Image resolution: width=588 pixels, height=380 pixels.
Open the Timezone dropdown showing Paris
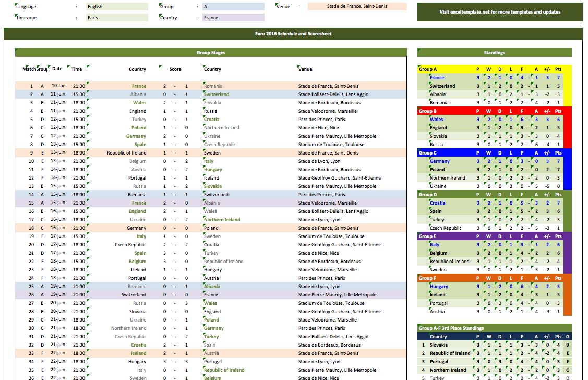click(117, 18)
